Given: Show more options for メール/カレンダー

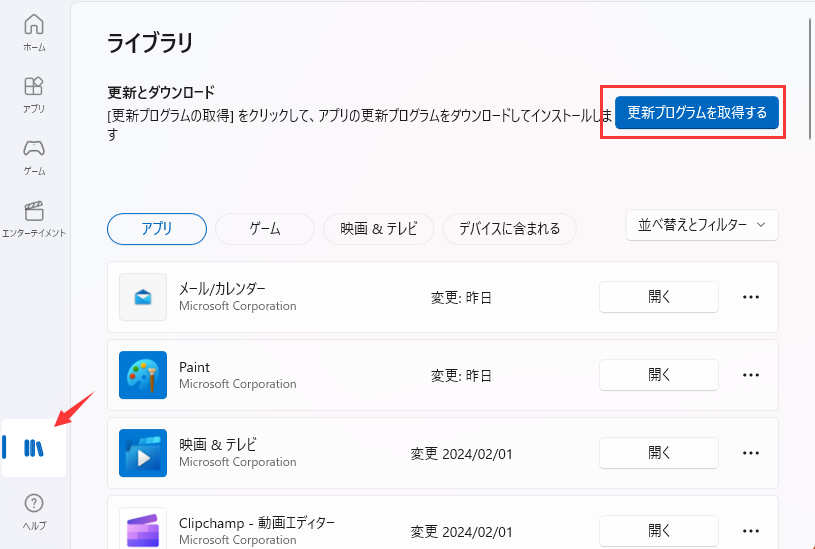Looking at the screenshot, I should coord(751,297).
